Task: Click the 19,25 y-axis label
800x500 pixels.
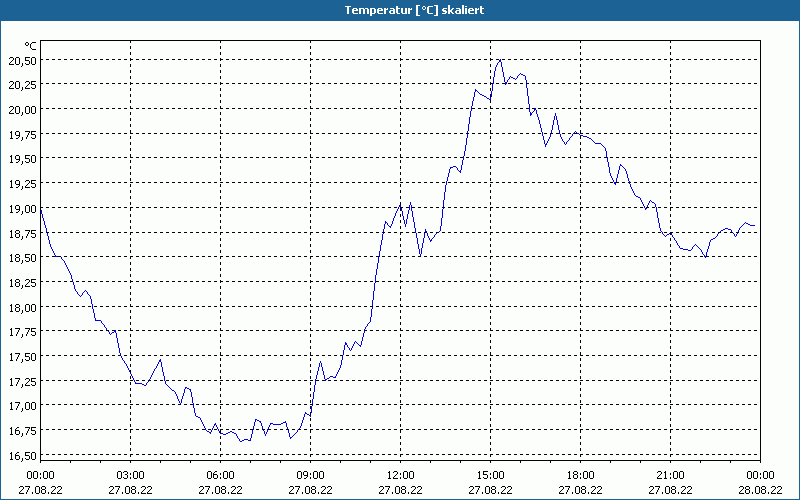Action: [23, 184]
